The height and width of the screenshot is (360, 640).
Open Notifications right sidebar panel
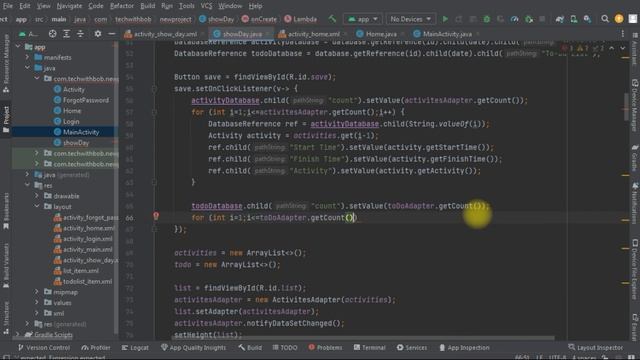tap(635, 203)
